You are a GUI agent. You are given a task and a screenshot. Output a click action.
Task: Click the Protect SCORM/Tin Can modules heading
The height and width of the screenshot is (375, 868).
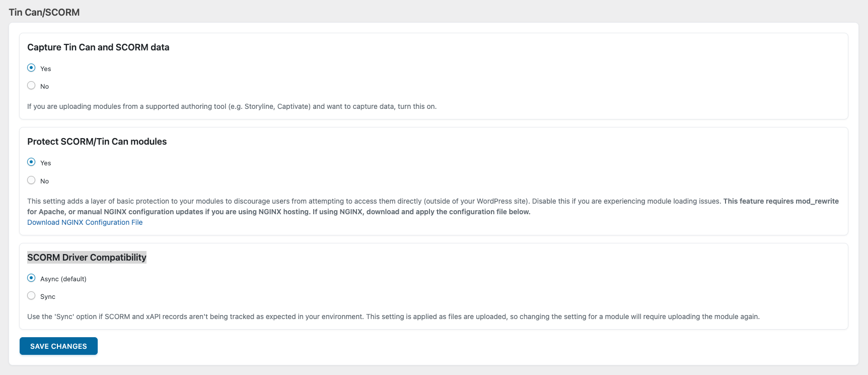pos(97,142)
